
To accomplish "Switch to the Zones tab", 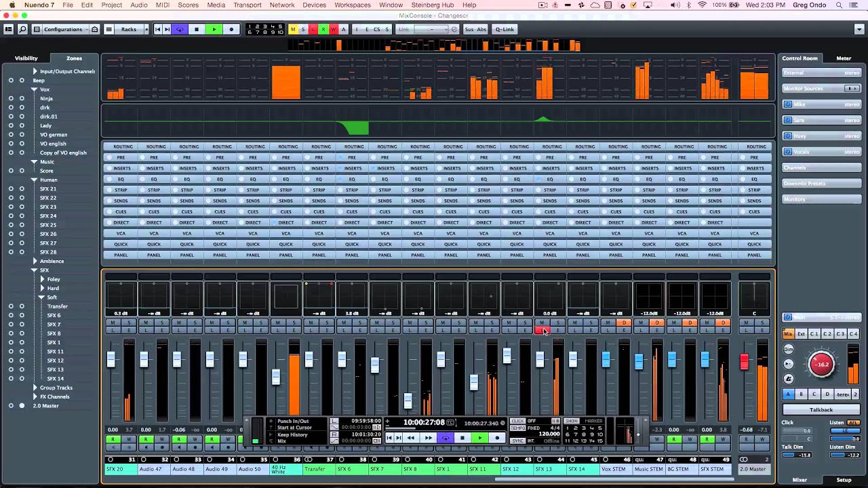I will pyautogui.click(x=74, y=58).
